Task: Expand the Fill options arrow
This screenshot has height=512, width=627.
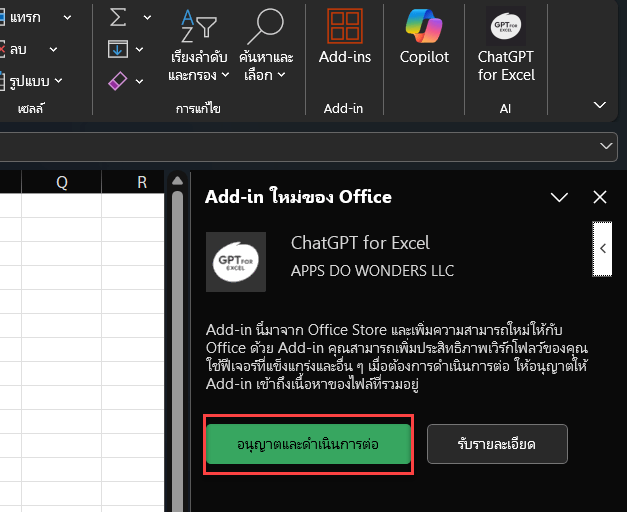Action: pos(139,50)
